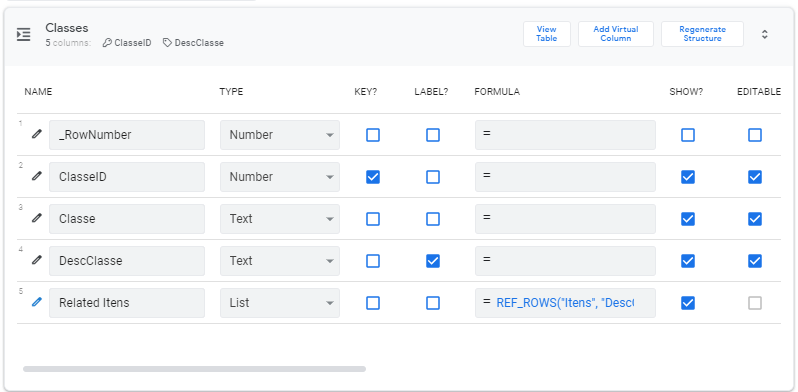Click the Classes table title
Viewport: 798px width, 392px height.
click(67, 28)
